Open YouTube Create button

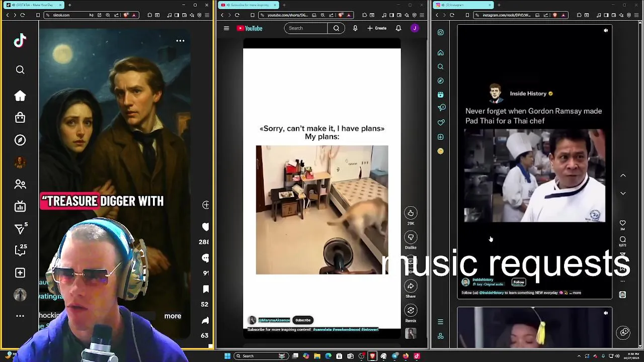(x=377, y=28)
